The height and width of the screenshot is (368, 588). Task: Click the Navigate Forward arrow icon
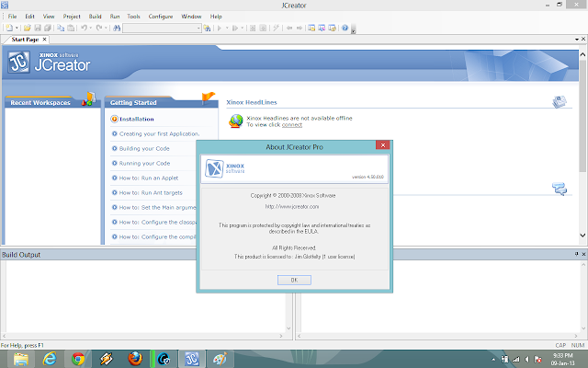[300, 28]
